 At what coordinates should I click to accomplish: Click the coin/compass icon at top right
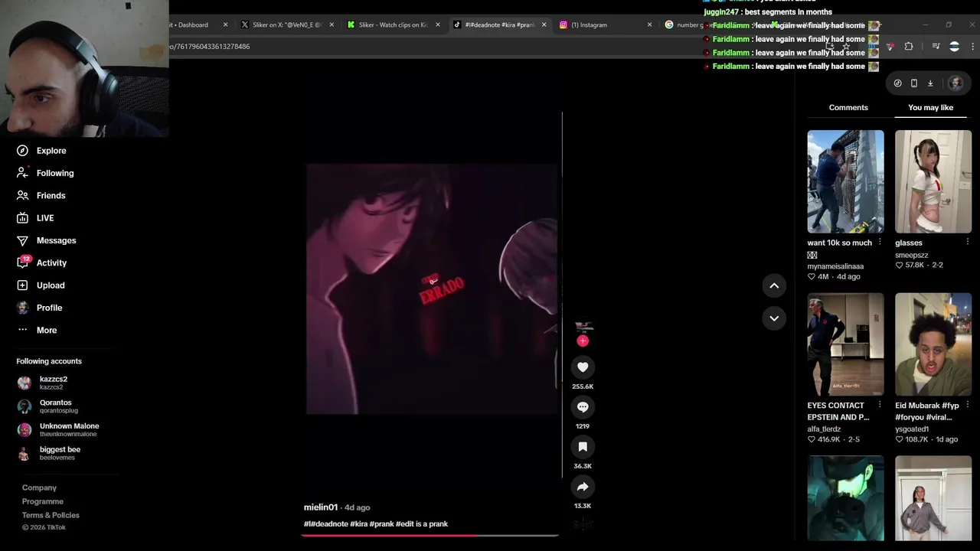click(x=898, y=83)
